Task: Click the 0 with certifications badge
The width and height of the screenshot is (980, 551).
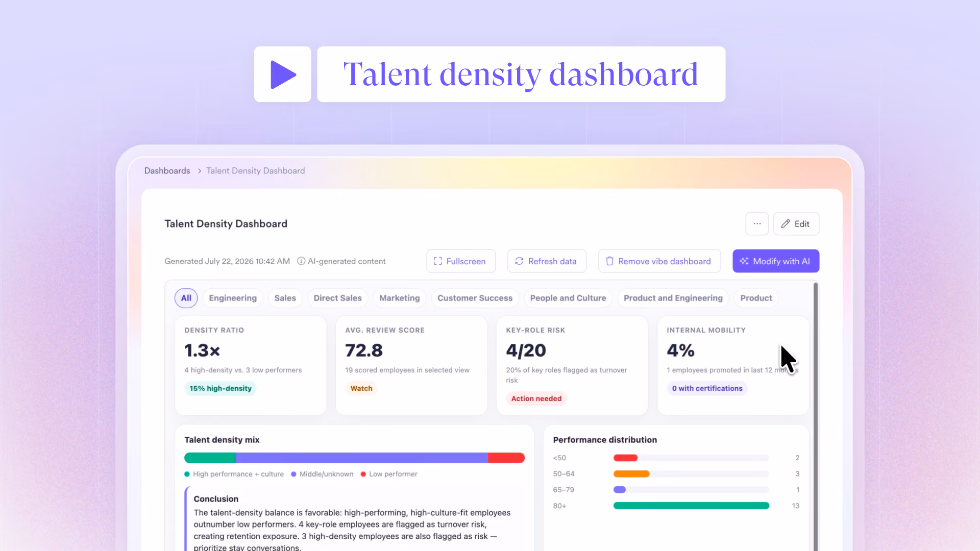Action: [x=707, y=388]
